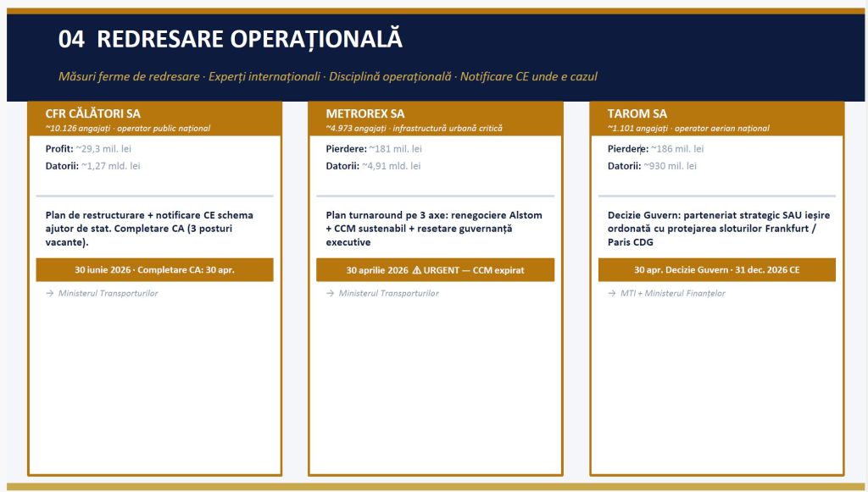868x492 pixels.
Task: Click the Decizie Guvern 31 dec. 2026 bar
Action: [x=716, y=270]
